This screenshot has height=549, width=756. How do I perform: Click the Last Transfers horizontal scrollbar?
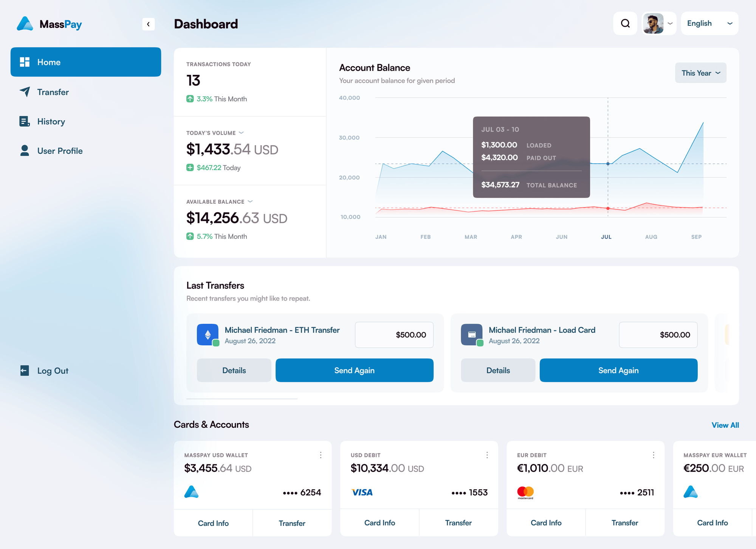pyautogui.click(x=242, y=399)
